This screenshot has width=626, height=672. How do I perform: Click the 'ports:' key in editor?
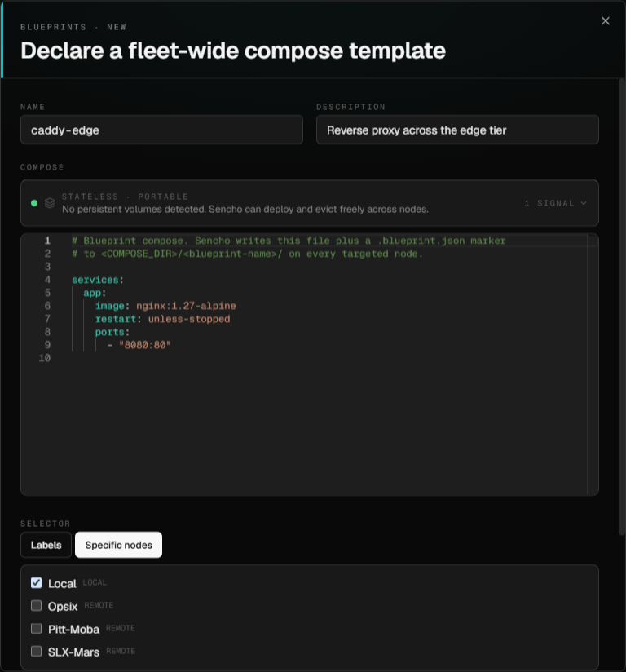112,332
